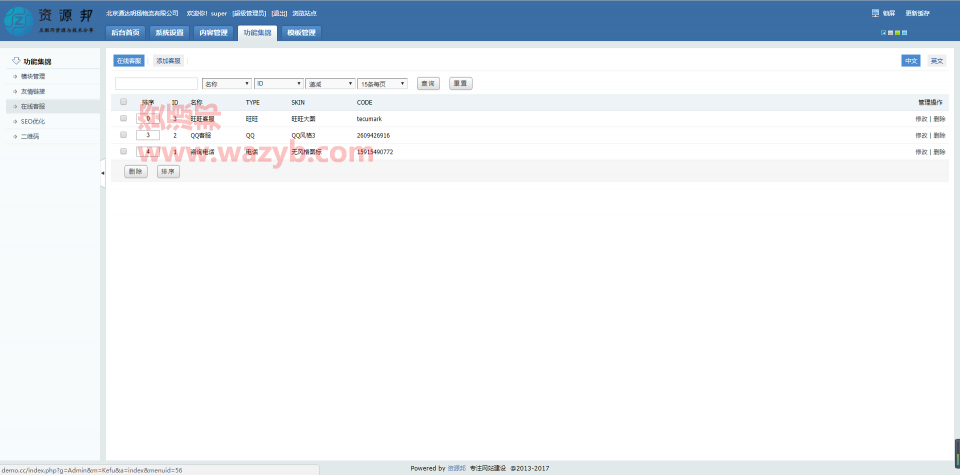
Task: Click the code value 2609426916
Action: pos(373,135)
